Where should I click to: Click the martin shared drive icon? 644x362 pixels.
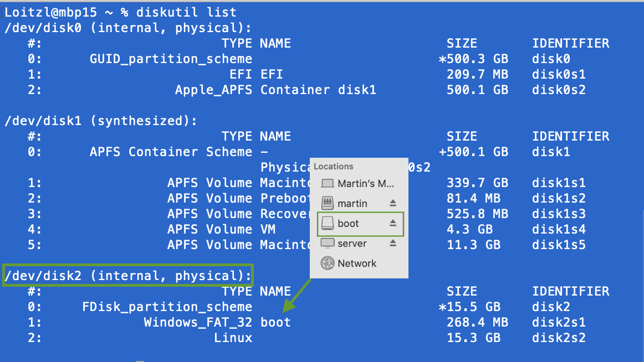328,203
